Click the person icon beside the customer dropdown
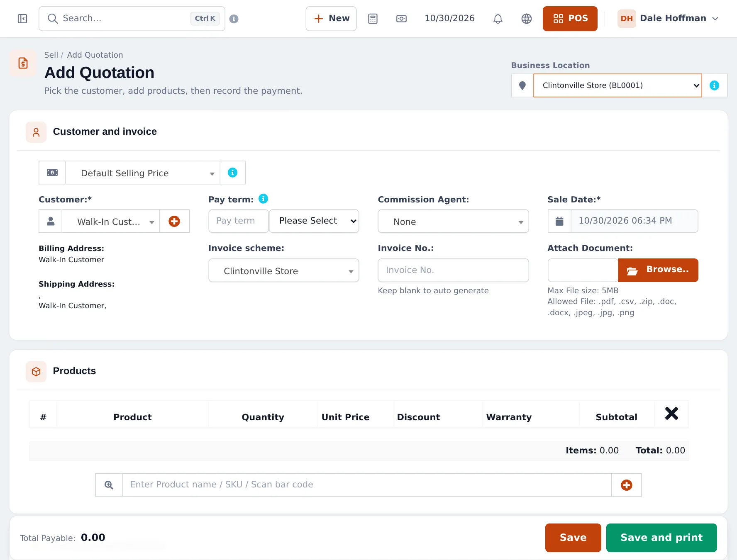The image size is (737, 560). (51, 221)
